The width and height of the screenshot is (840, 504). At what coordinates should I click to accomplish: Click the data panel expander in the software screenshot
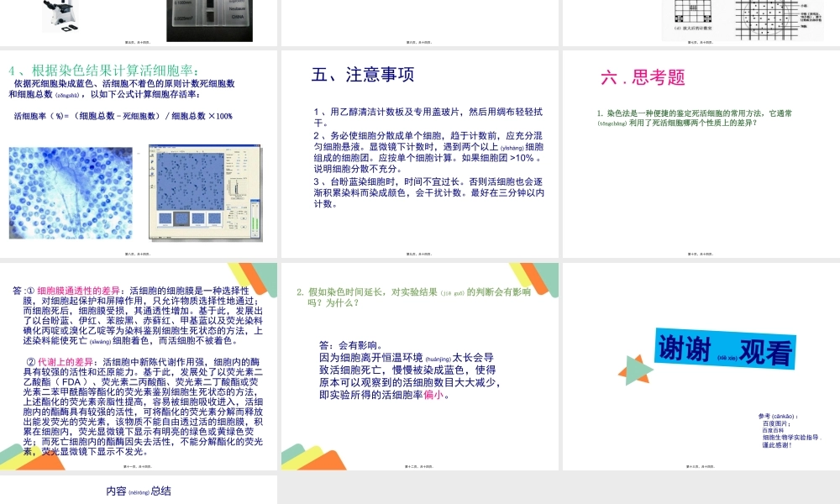(x=238, y=197)
